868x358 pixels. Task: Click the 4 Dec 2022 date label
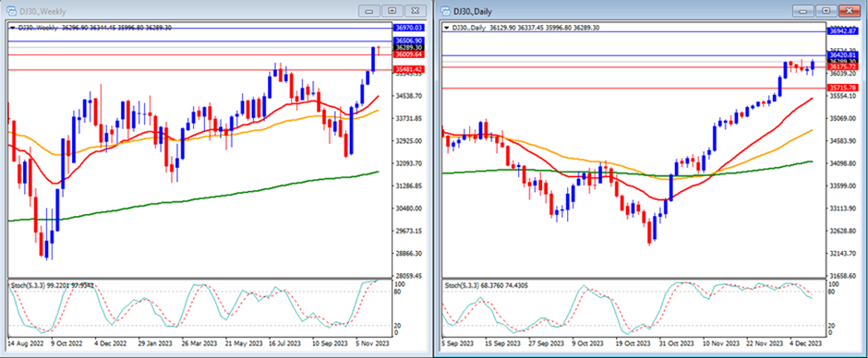[x=111, y=343]
